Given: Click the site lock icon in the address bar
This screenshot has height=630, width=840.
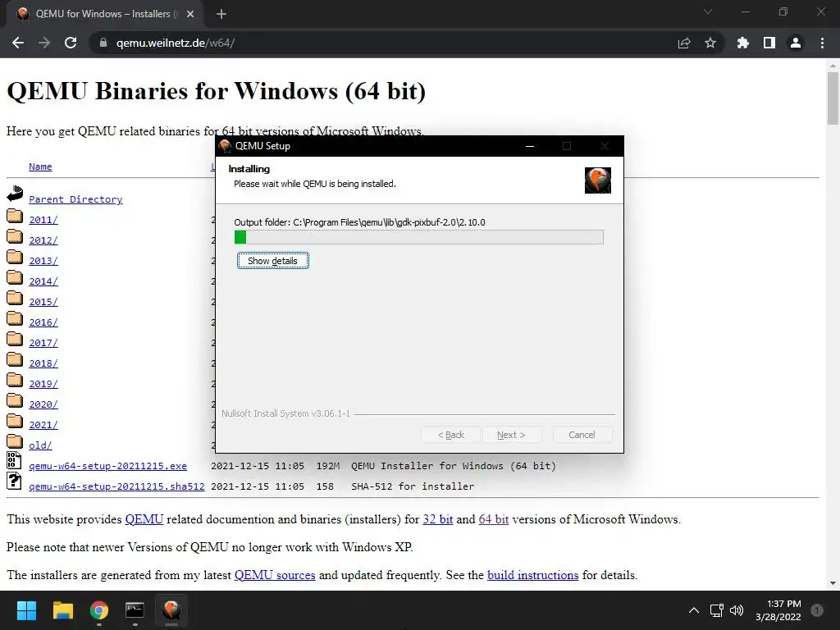Looking at the screenshot, I should click(x=103, y=43).
